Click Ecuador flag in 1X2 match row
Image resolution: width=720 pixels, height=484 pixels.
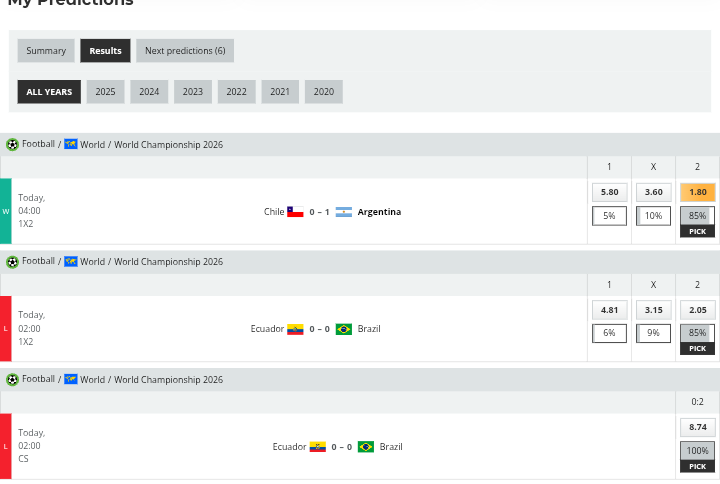tap(295, 329)
